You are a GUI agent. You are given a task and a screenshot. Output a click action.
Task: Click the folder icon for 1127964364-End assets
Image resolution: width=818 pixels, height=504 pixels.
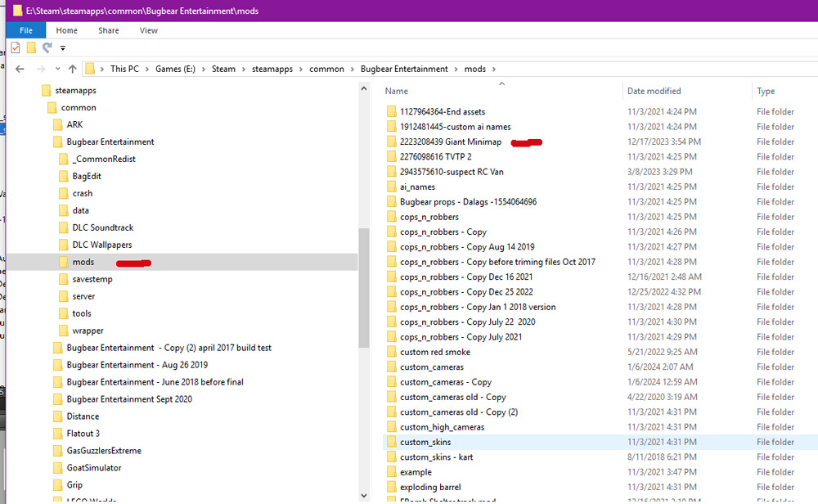[x=392, y=111]
